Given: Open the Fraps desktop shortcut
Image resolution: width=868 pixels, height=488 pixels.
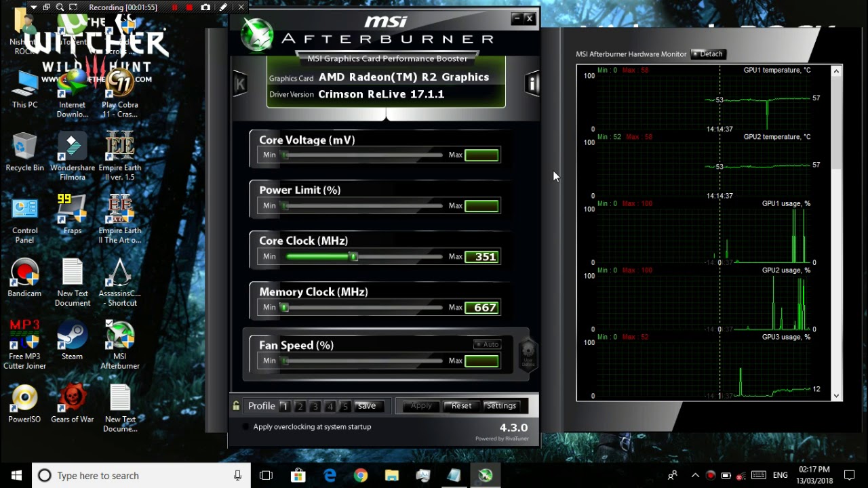Looking at the screenshot, I should 73,214.
